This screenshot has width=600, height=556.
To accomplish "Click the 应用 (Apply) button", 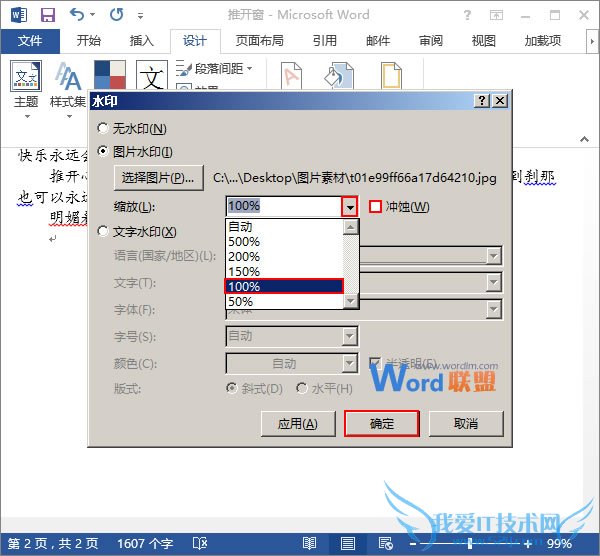I will (x=298, y=424).
